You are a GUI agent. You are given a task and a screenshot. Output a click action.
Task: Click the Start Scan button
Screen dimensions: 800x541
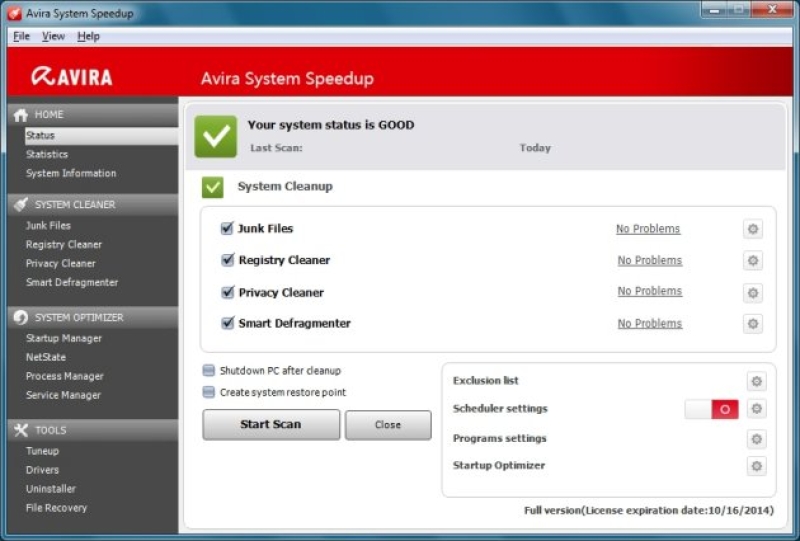(x=271, y=425)
